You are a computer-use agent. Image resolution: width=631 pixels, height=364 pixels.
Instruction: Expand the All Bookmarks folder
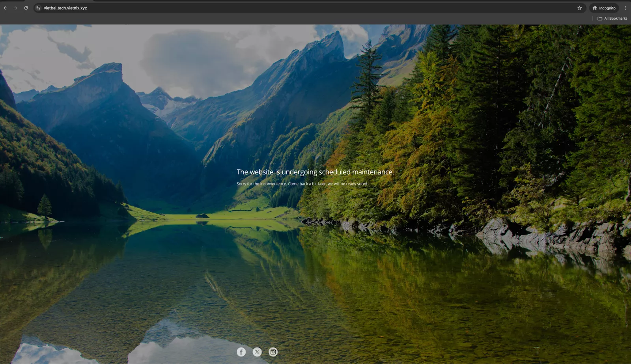[x=612, y=19]
